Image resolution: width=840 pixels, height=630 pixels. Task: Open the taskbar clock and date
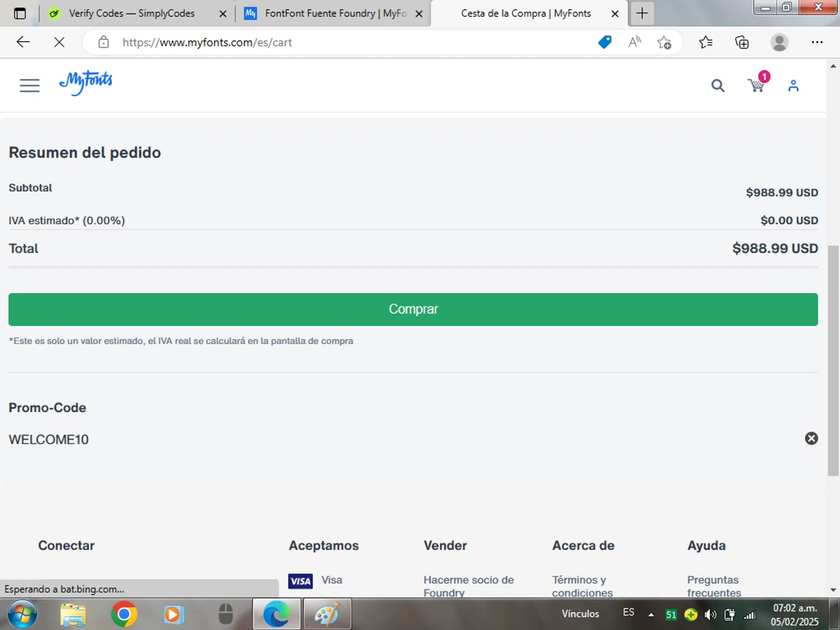tap(795, 615)
